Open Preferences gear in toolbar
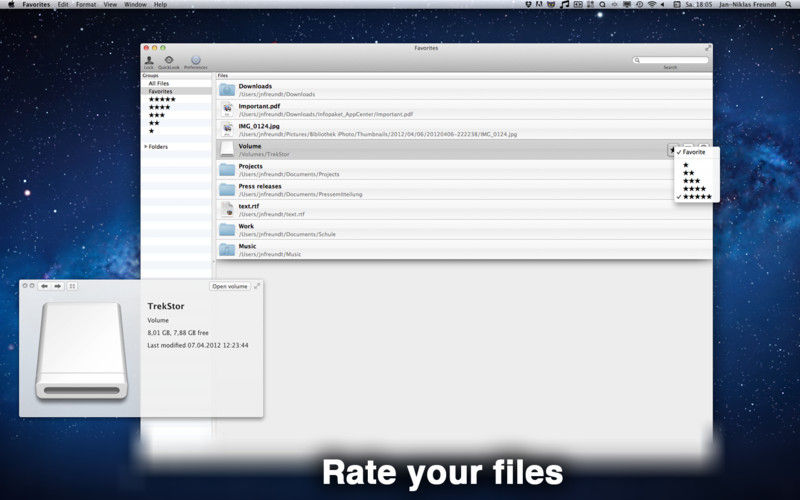This screenshot has width=800, height=500. (x=195, y=60)
